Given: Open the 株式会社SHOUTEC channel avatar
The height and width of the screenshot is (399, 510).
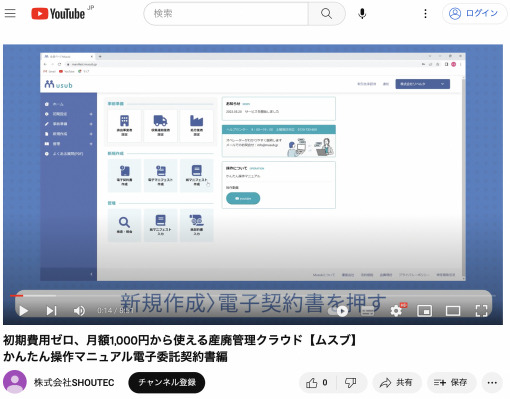Looking at the screenshot, I should pyautogui.click(x=15, y=382).
